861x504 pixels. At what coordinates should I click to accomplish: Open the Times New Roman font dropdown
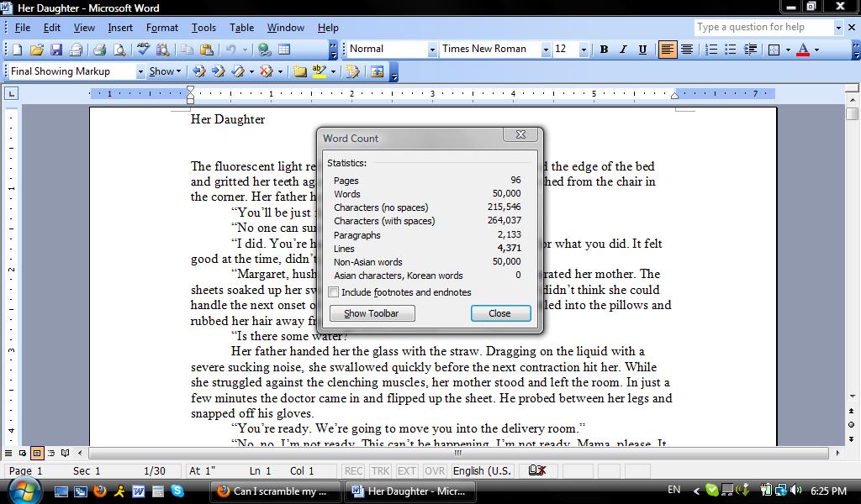coord(545,50)
